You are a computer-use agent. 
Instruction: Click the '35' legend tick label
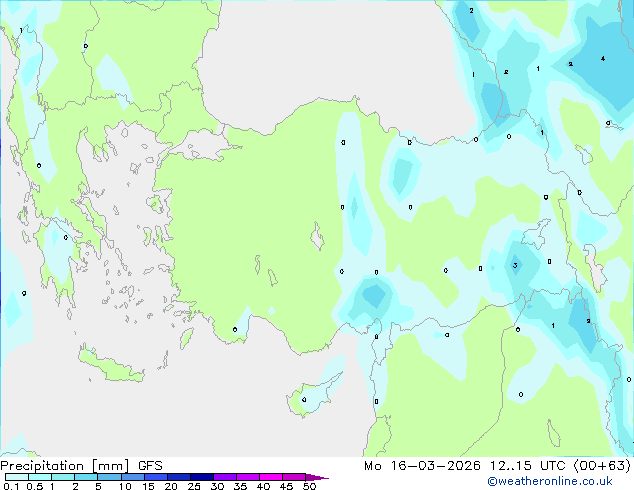coord(240,486)
